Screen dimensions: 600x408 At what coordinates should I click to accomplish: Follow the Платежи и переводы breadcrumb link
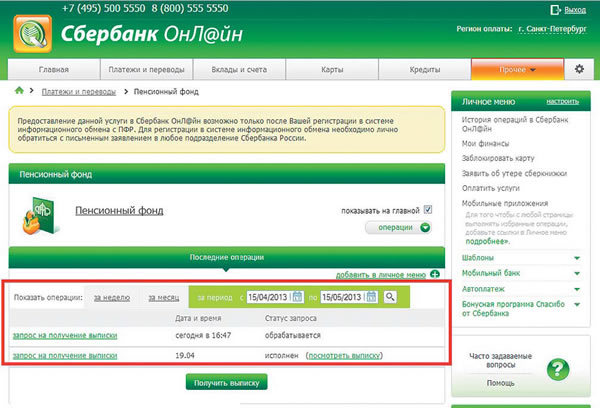79,91
